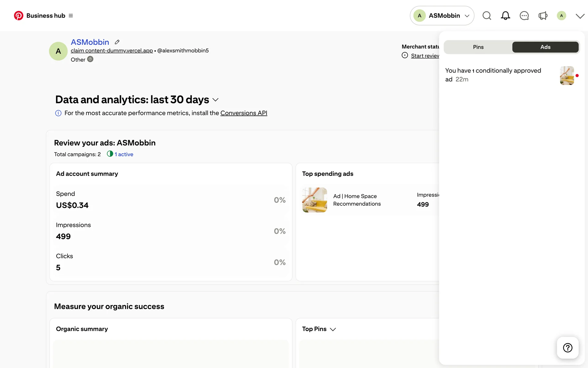Click the small profile avatar in the header
The width and height of the screenshot is (588, 368).
pos(561,16)
